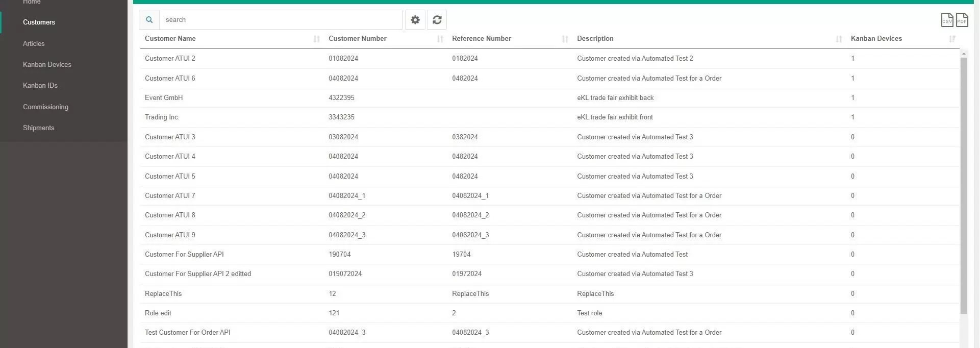Export table as PDF file
The height and width of the screenshot is (348, 980).
[x=962, y=20]
